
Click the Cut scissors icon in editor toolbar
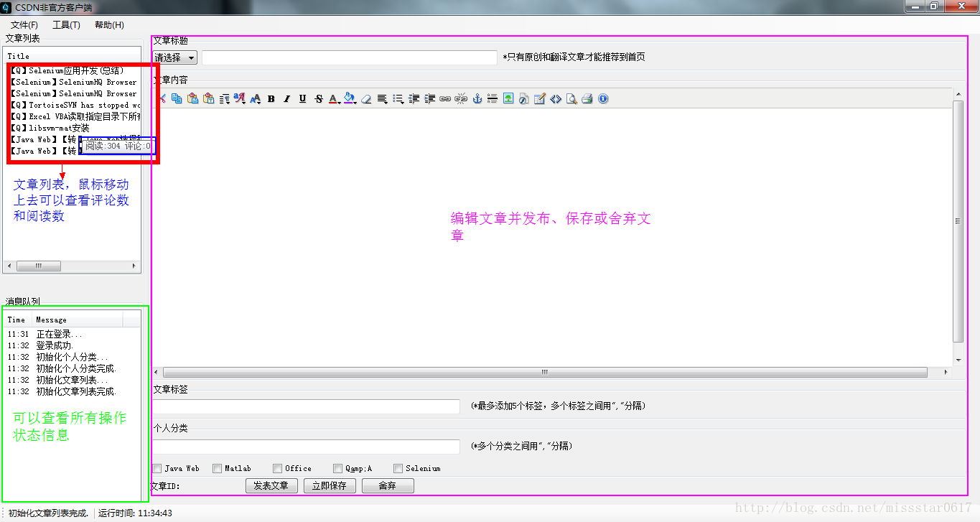162,98
